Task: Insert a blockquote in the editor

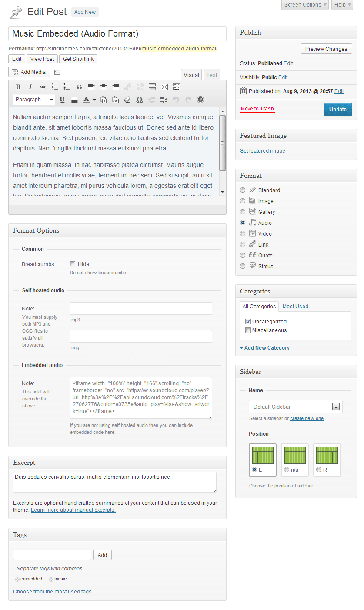Action: click(79, 87)
